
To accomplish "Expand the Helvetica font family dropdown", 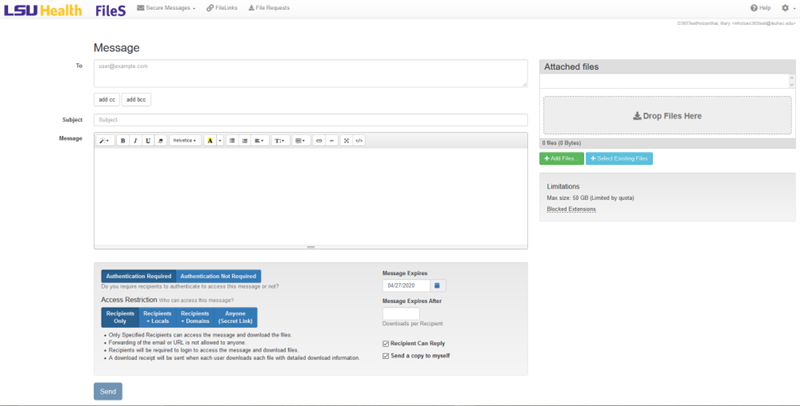I will point(184,141).
